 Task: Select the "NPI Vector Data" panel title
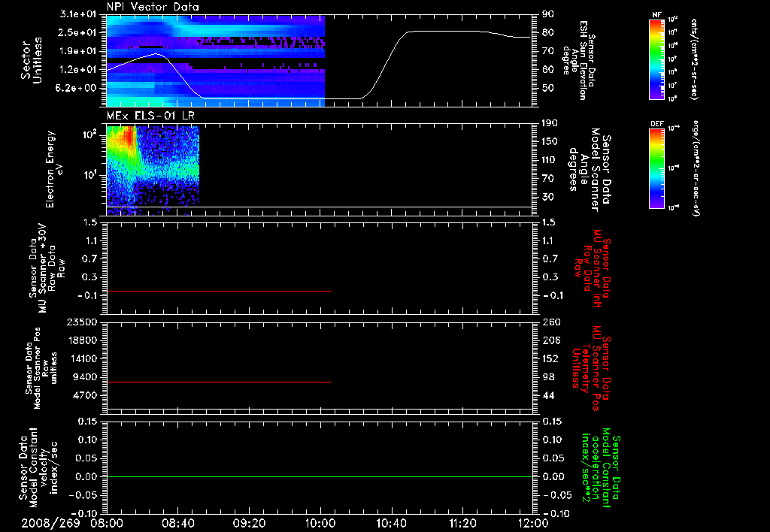pyautogui.click(x=153, y=7)
